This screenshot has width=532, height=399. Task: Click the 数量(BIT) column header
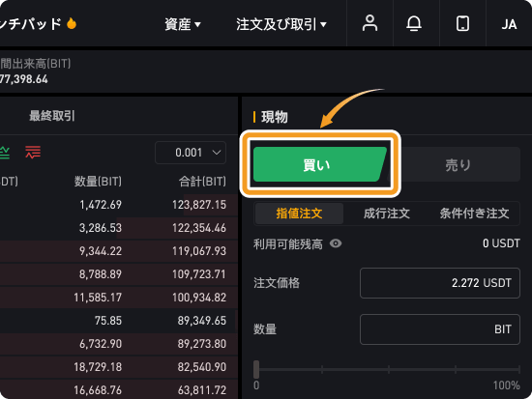[x=98, y=182]
